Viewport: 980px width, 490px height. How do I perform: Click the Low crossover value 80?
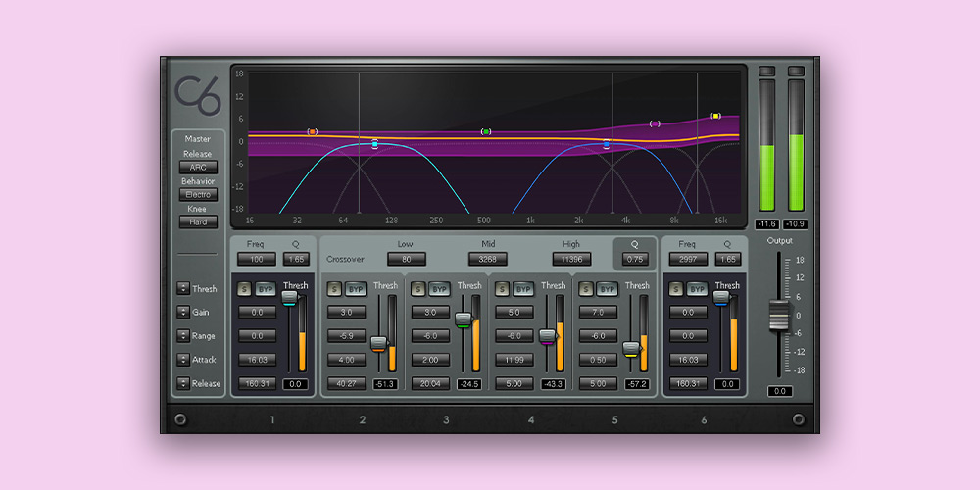(x=405, y=260)
